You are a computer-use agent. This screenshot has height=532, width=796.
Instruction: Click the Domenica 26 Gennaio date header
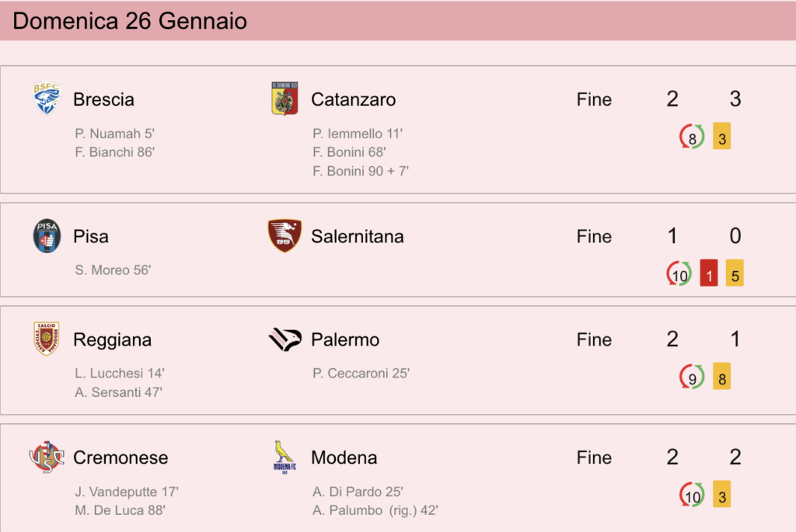coord(130,21)
